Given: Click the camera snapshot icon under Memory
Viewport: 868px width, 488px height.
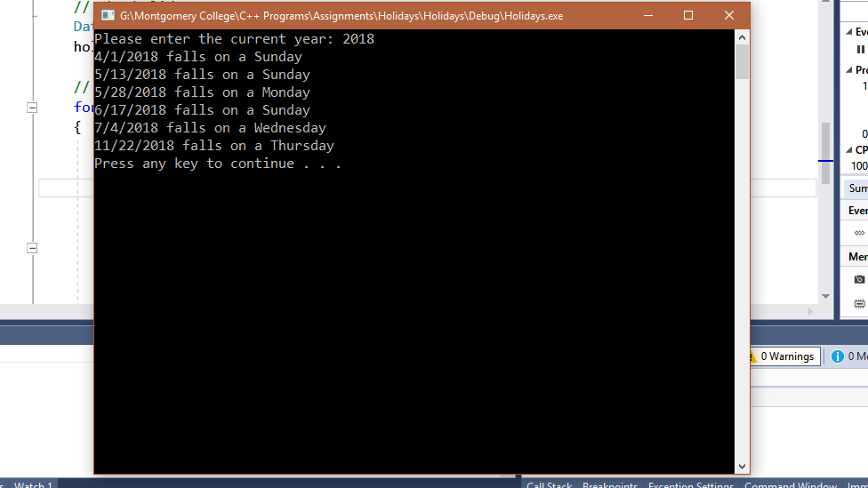Looking at the screenshot, I should 859,279.
